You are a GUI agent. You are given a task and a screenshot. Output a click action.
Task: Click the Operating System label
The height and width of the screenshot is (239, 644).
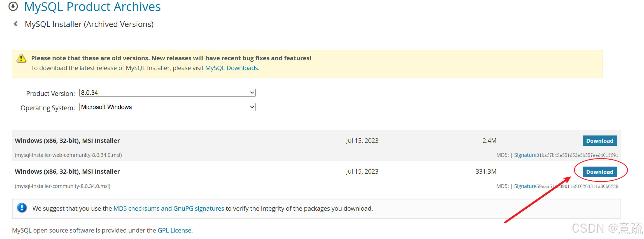click(x=48, y=108)
